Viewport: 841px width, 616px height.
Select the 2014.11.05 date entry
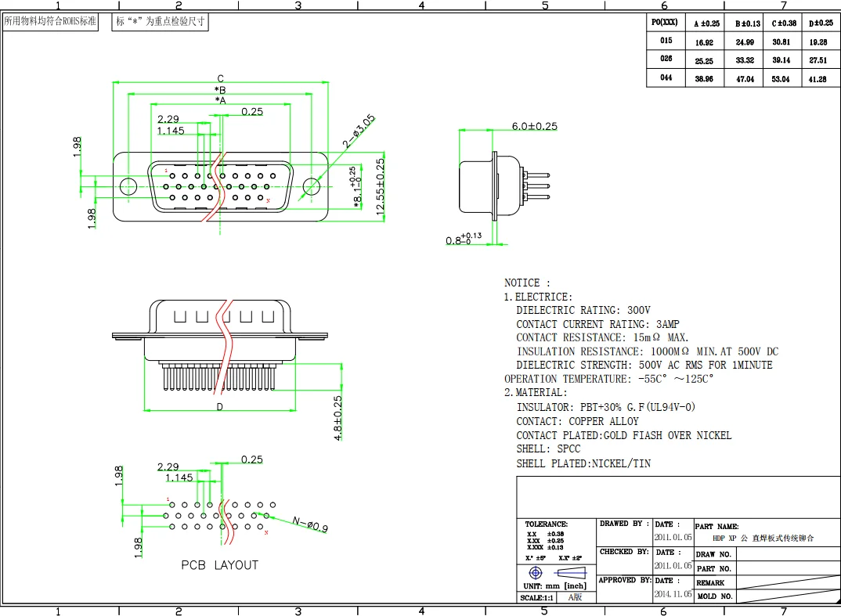tap(673, 594)
